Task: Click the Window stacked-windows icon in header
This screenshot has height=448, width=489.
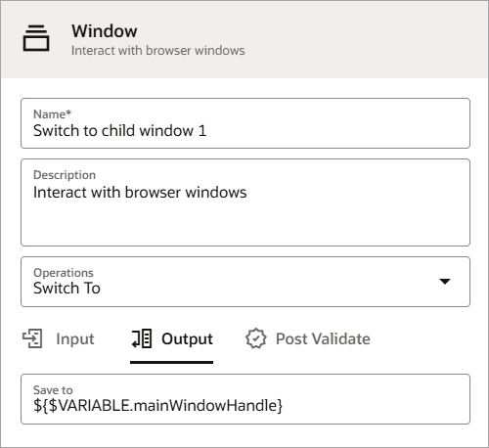Action: pyautogui.click(x=36, y=38)
